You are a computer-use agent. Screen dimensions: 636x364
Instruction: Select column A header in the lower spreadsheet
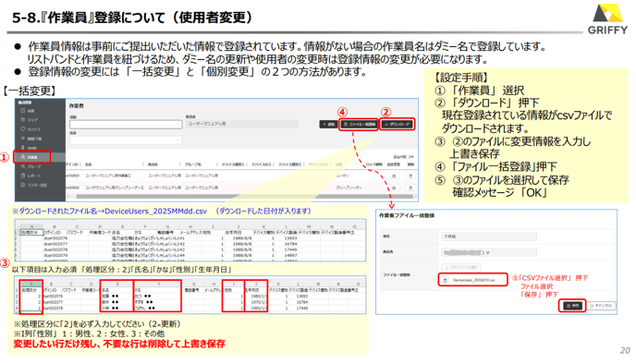[x=31, y=285]
